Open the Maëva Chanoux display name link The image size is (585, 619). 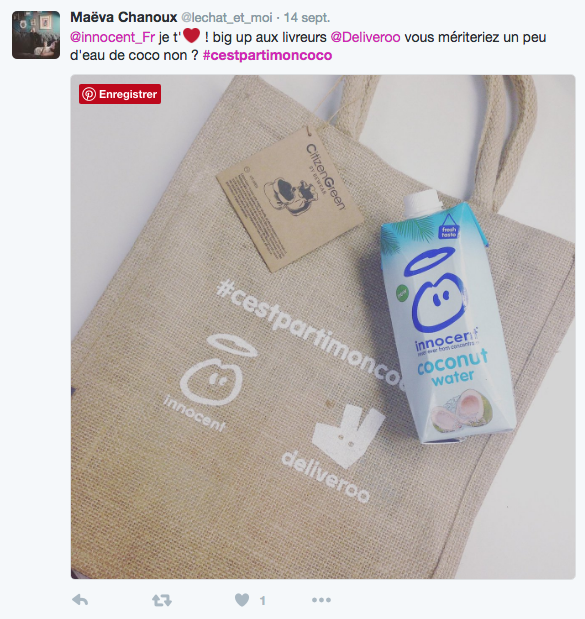coord(124,17)
